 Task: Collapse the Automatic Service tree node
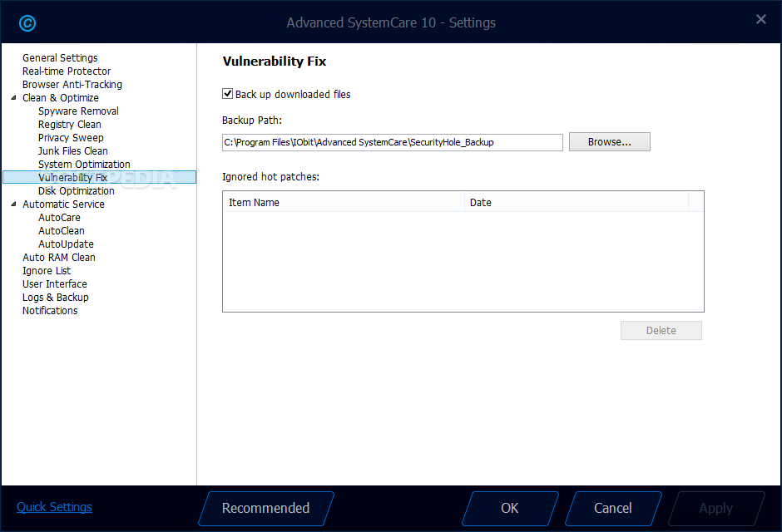(13, 204)
